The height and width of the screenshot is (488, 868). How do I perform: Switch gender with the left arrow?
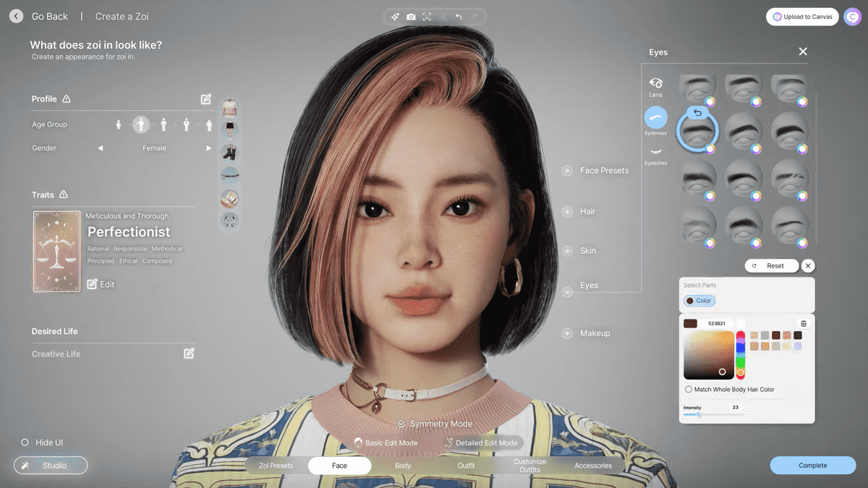click(x=101, y=148)
